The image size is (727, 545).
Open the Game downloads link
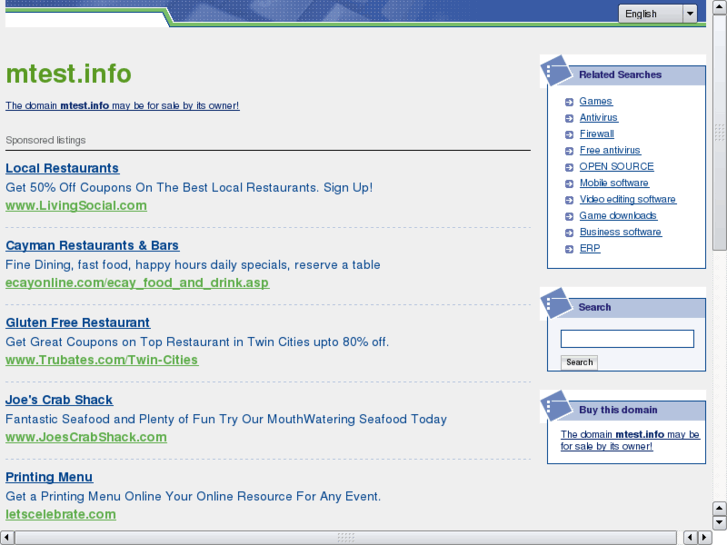[x=618, y=215]
